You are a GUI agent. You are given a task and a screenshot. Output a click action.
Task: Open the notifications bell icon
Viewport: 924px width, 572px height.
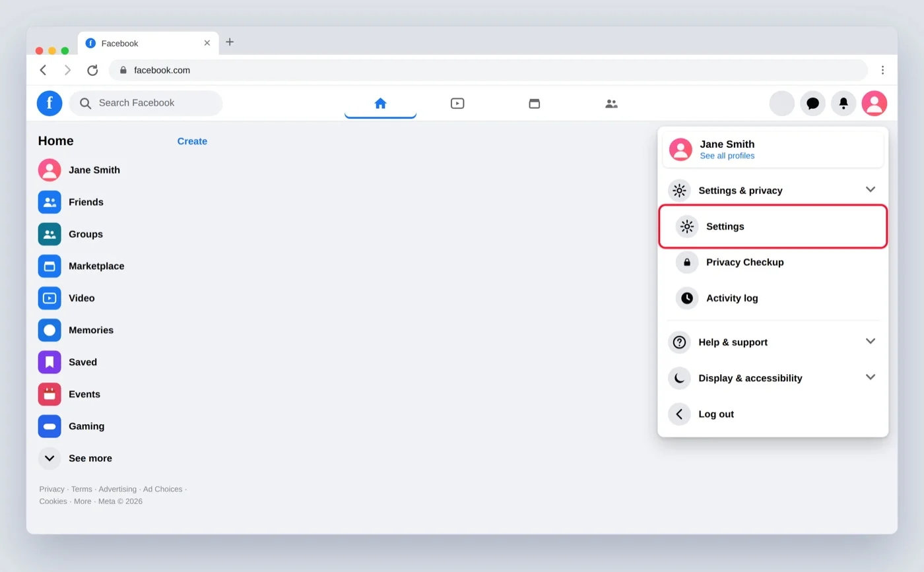pyautogui.click(x=843, y=104)
